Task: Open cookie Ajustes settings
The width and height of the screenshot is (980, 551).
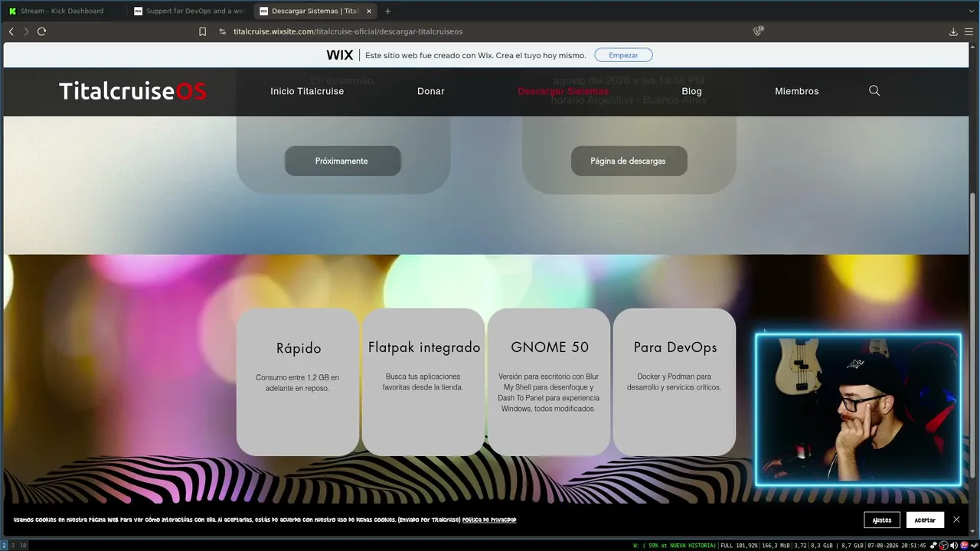Action: tap(882, 520)
